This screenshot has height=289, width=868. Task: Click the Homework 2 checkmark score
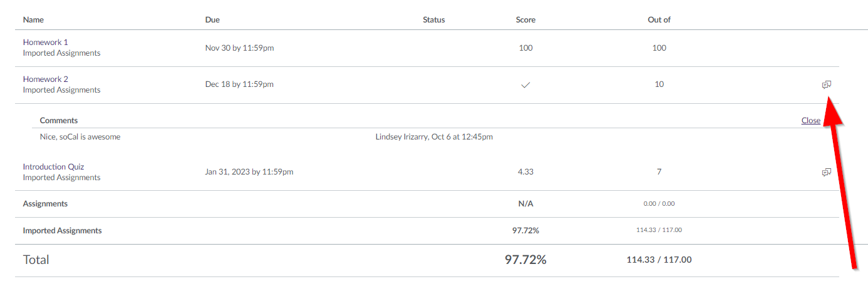tap(526, 84)
